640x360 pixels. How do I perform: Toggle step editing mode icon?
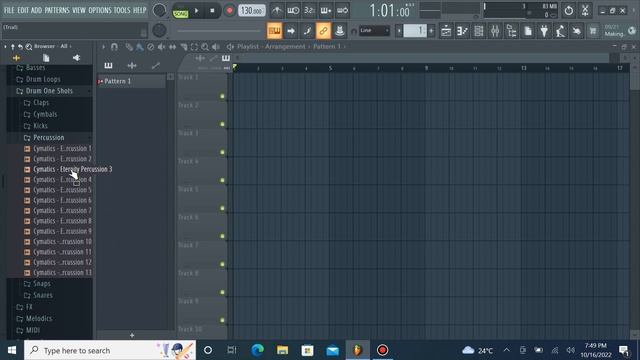pyautogui.click(x=307, y=31)
